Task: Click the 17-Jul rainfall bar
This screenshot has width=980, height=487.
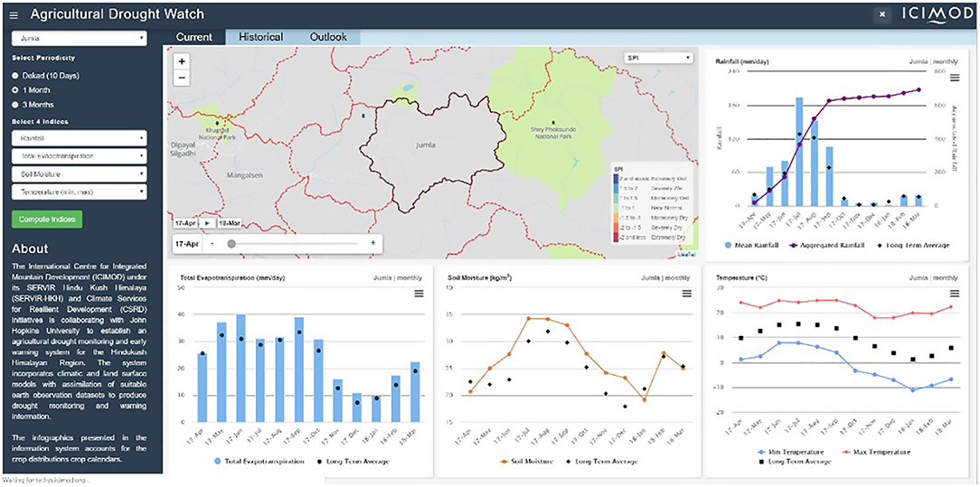Action: 799,151
